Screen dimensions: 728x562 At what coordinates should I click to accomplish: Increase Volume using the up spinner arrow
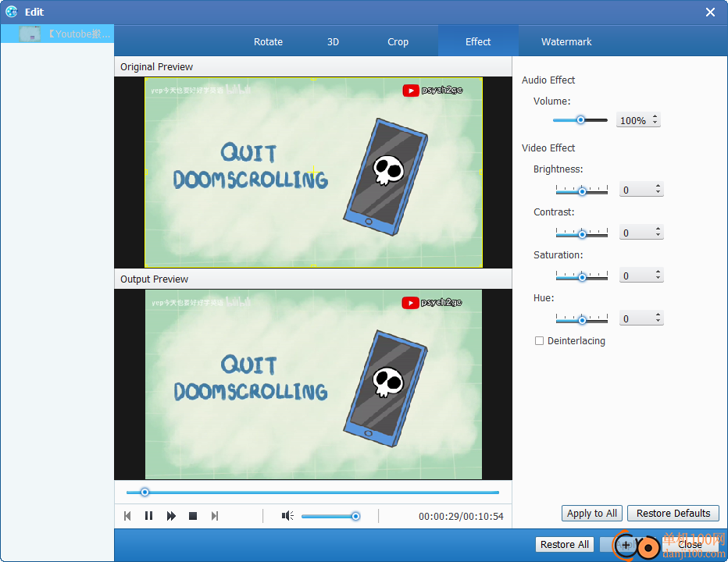tap(655, 116)
